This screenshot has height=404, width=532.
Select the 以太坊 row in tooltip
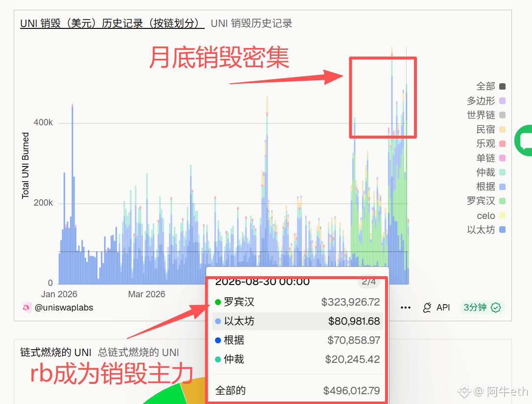pyautogui.click(x=297, y=321)
